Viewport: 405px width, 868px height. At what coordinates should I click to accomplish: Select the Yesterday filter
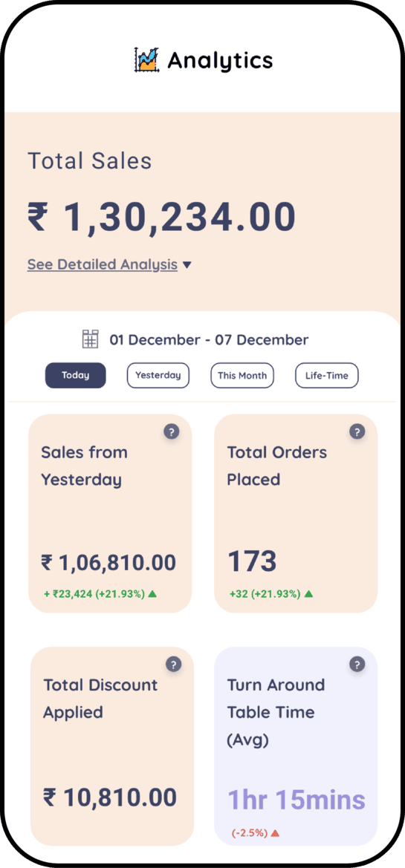pyautogui.click(x=158, y=375)
